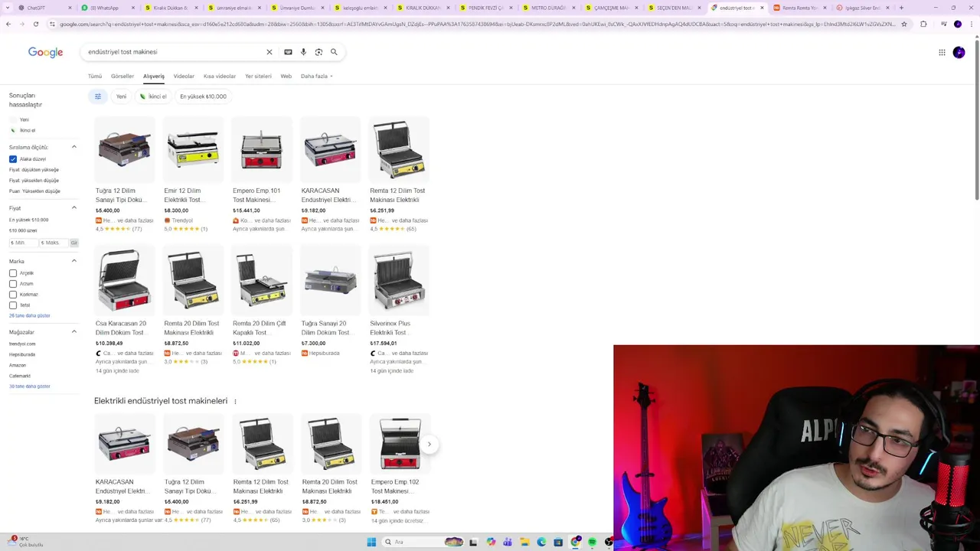Collapse the Mağazalar filter section
The height and width of the screenshot is (551, 980).
(74, 332)
